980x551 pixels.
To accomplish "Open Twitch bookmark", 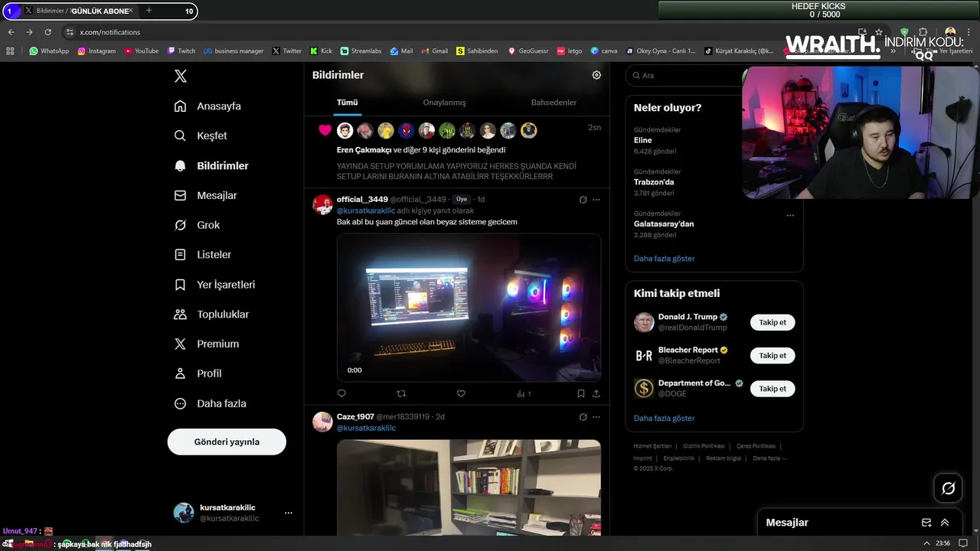I will click(x=181, y=51).
